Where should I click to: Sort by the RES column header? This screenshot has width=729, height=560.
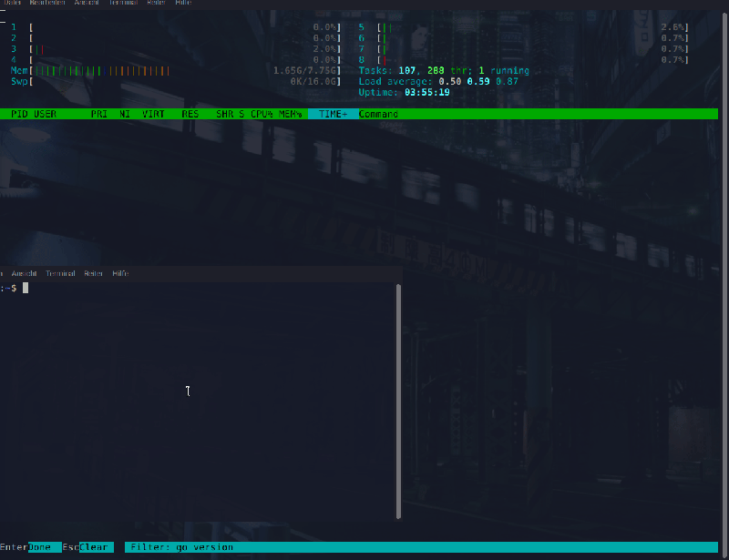point(189,113)
